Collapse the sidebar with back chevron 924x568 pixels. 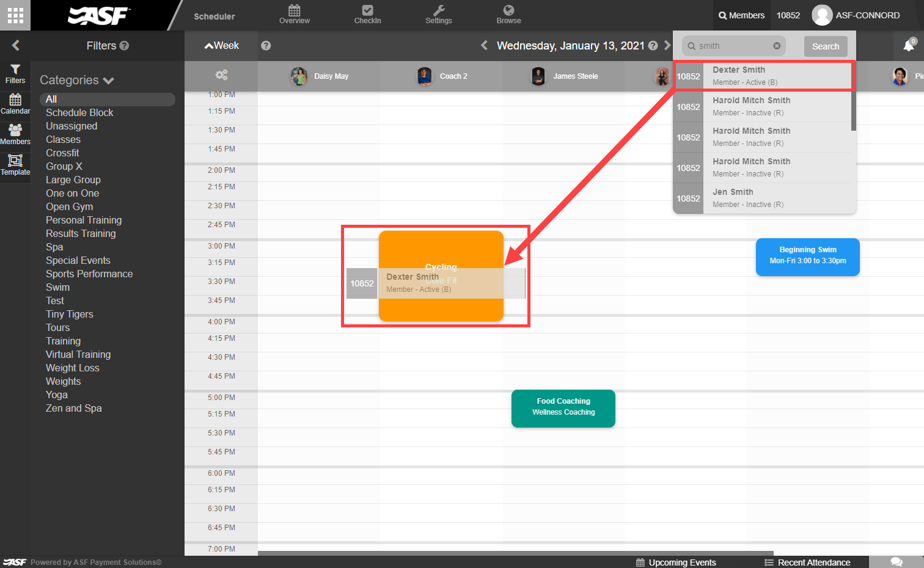click(x=15, y=45)
